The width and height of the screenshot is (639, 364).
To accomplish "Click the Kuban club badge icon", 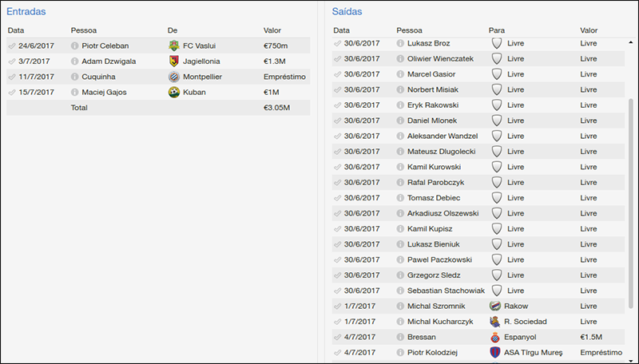I will click(x=174, y=92).
